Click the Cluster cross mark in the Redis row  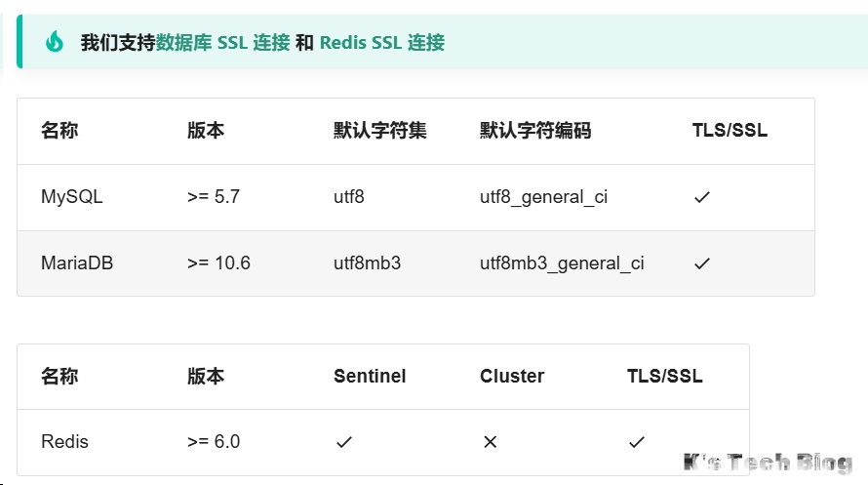[x=490, y=442]
